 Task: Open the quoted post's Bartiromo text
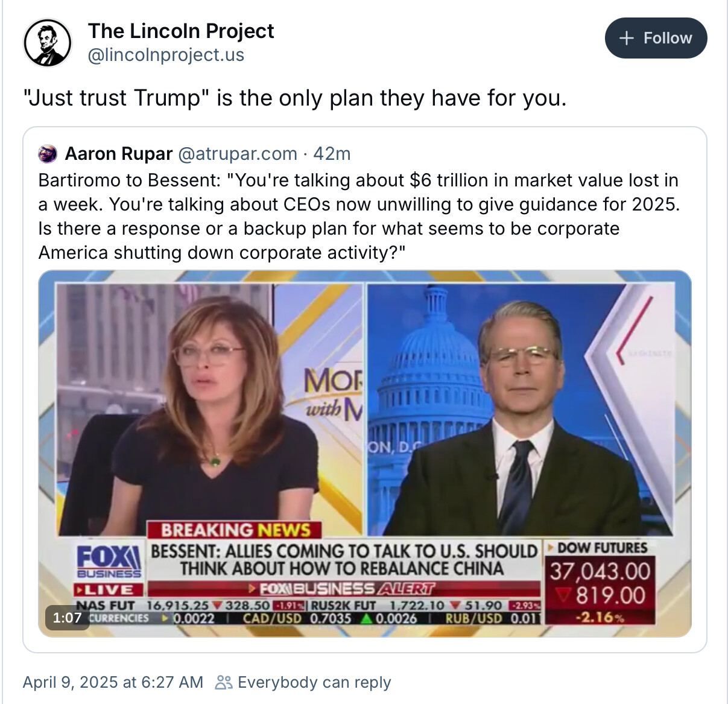(x=359, y=216)
